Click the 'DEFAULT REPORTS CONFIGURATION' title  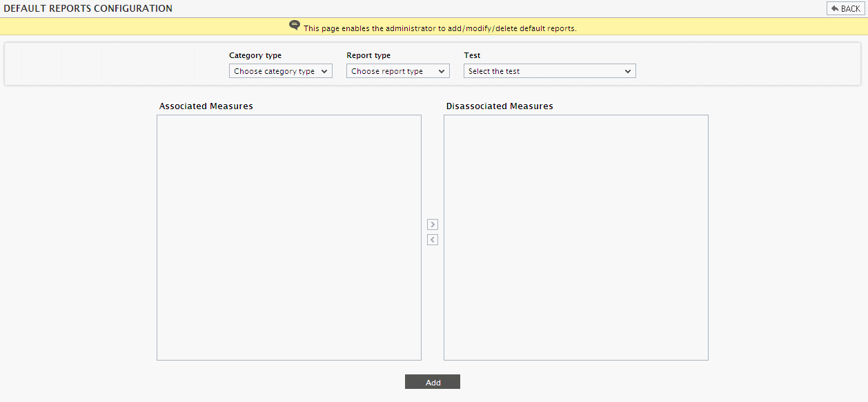pyautogui.click(x=88, y=8)
